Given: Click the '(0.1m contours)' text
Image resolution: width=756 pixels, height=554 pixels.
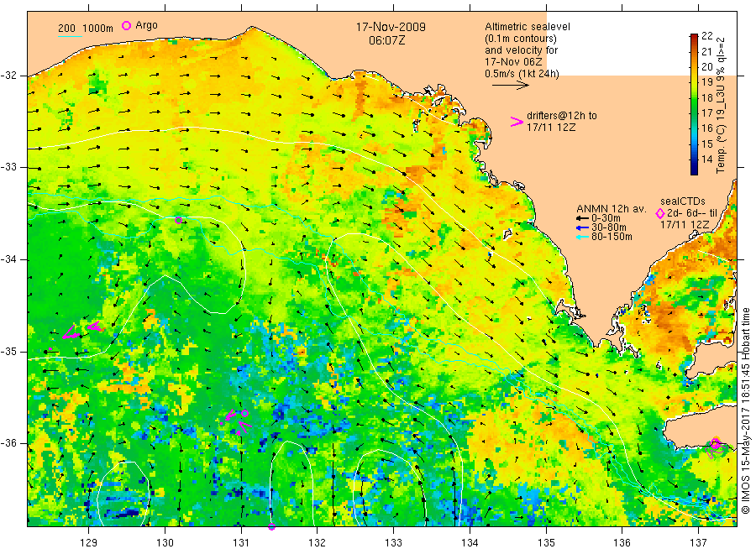Looking at the screenshot, I should coord(521,39).
